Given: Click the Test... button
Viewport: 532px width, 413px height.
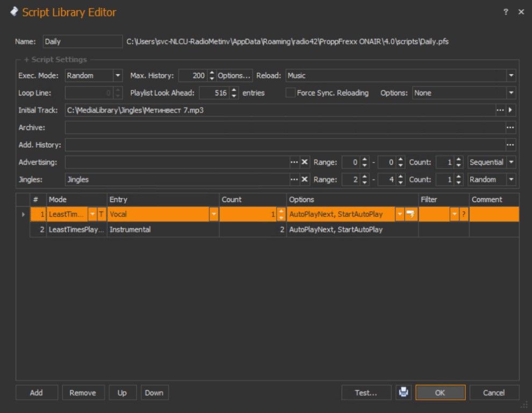Looking at the screenshot, I should click(365, 393).
